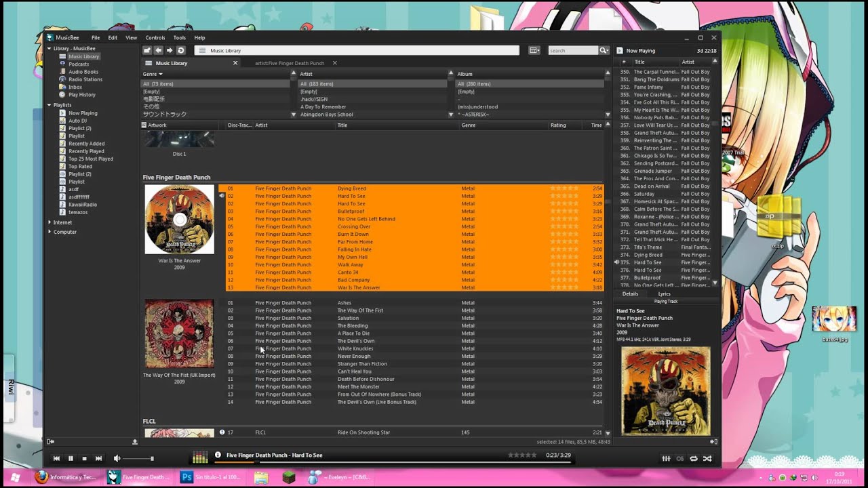Open the Tools menu
Viewport: 868px width, 488px height.
180,38
